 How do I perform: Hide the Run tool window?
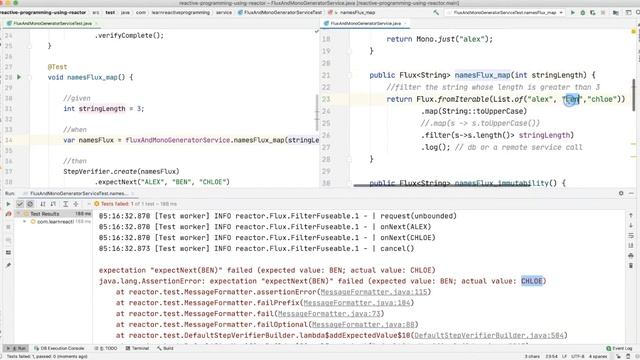[631, 193]
